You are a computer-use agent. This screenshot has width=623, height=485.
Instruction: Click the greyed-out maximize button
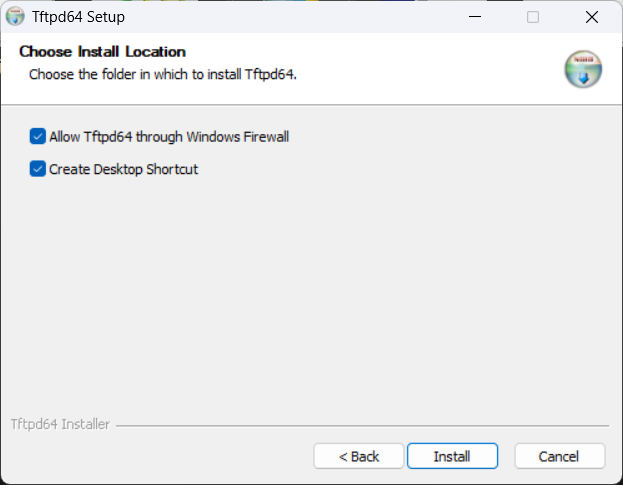(x=533, y=17)
